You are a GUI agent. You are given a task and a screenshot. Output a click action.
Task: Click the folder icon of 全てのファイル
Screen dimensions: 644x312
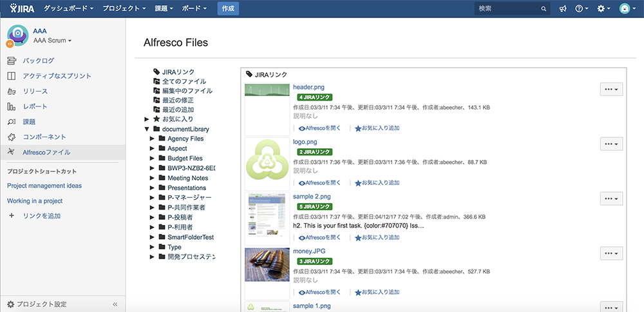(x=156, y=81)
